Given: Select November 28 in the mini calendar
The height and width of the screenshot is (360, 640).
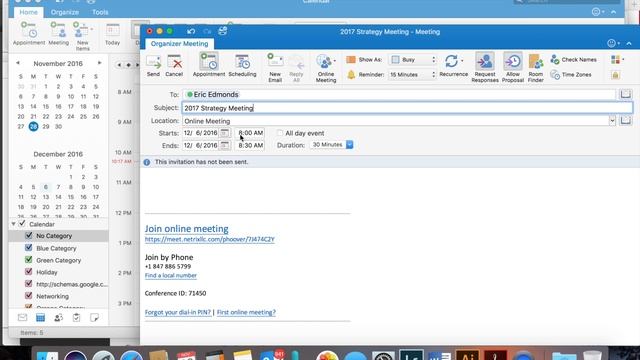Looking at the screenshot, I should pos(33,127).
